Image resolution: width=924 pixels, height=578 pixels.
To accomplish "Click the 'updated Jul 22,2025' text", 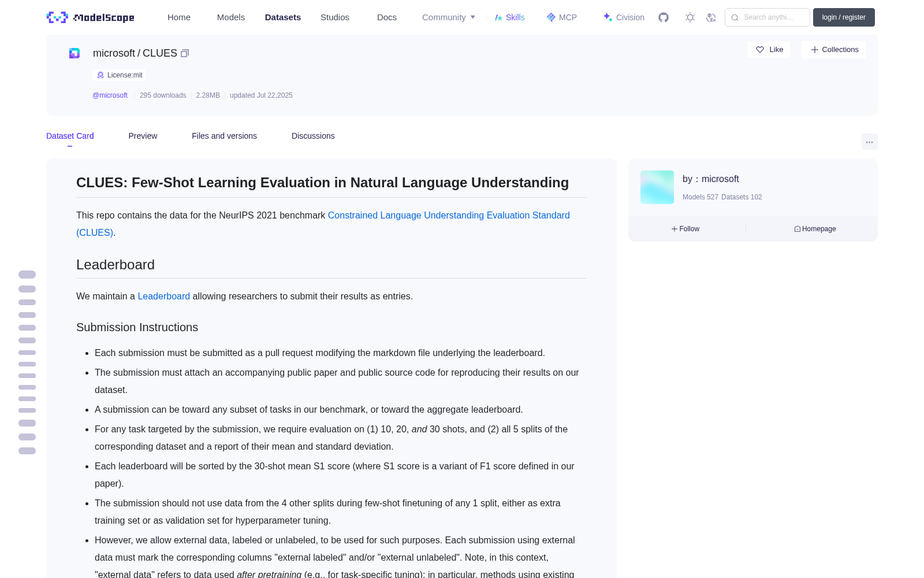I will click(x=261, y=95).
